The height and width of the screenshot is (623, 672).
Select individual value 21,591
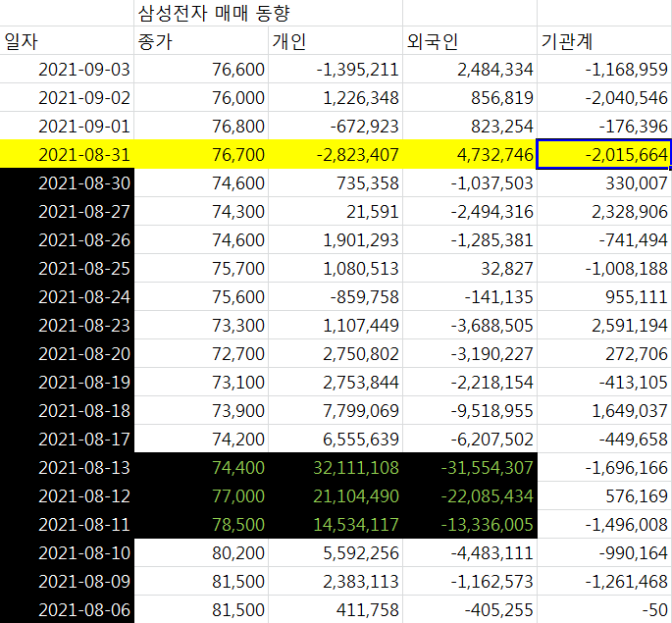coord(336,211)
